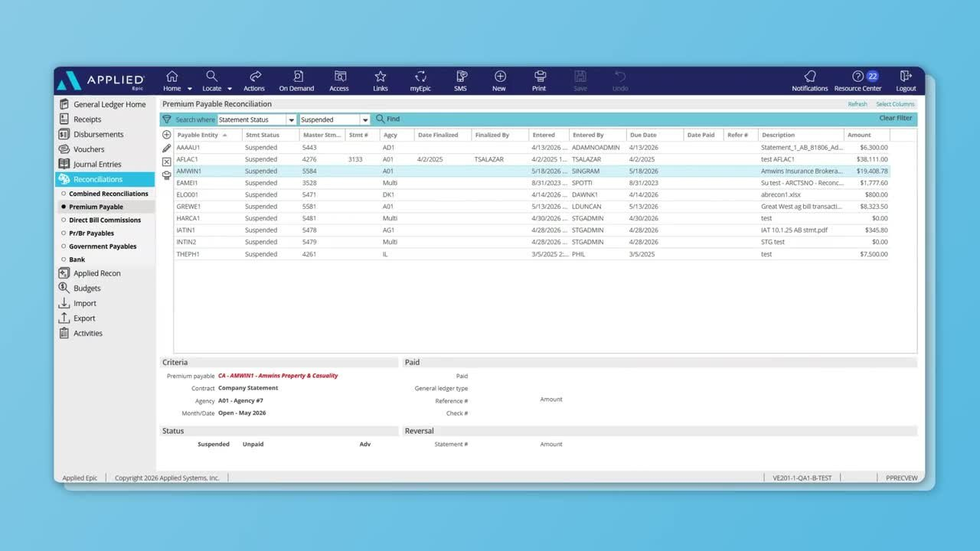Expand the Home dropdown arrow
This screenshot has width=980, height=551.
pos(190,89)
